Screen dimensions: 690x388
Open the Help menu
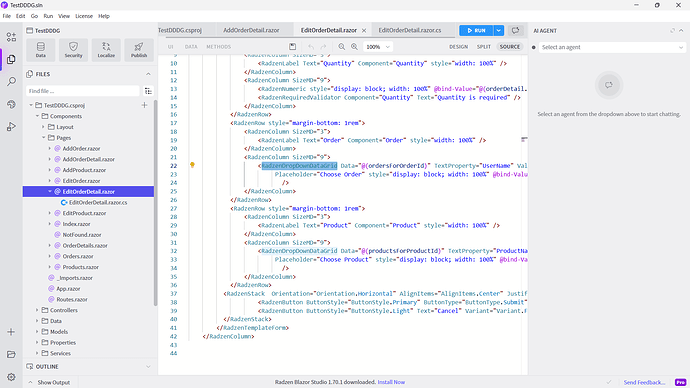click(x=104, y=16)
